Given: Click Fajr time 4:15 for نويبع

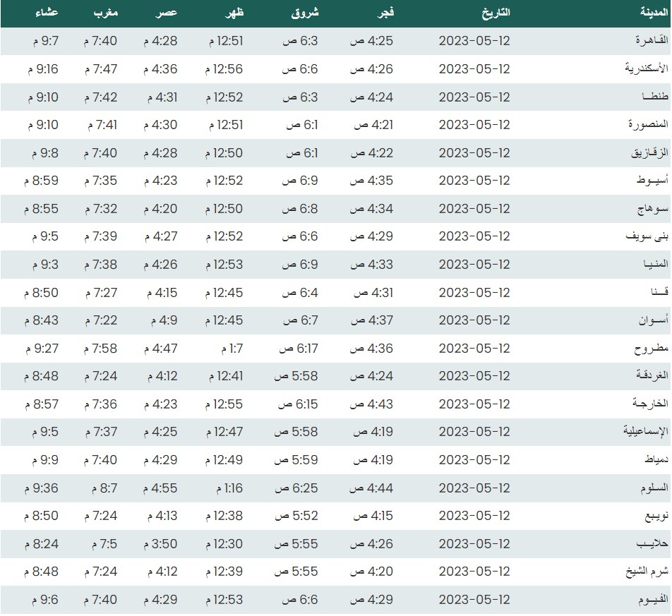Looking at the screenshot, I should [x=373, y=516].
